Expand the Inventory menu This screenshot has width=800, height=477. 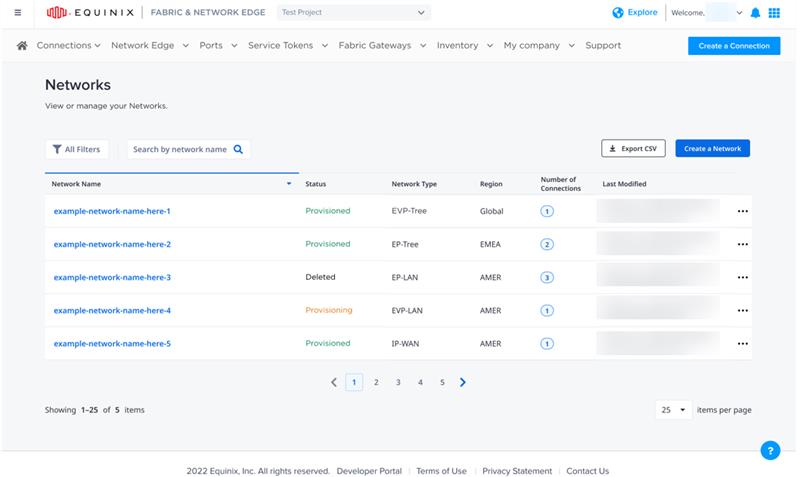[x=465, y=45]
